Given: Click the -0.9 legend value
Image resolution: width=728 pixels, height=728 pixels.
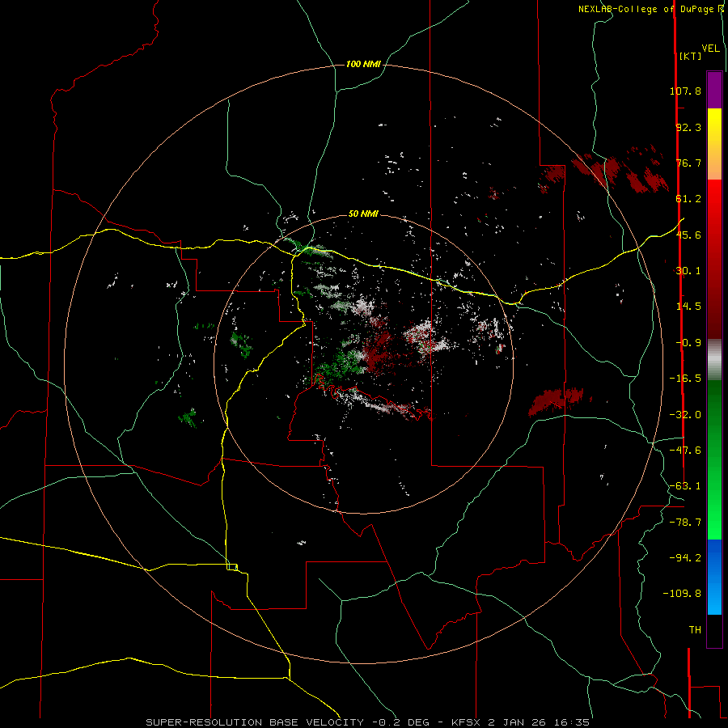Looking at the screenshot, I should pos(688,343).
